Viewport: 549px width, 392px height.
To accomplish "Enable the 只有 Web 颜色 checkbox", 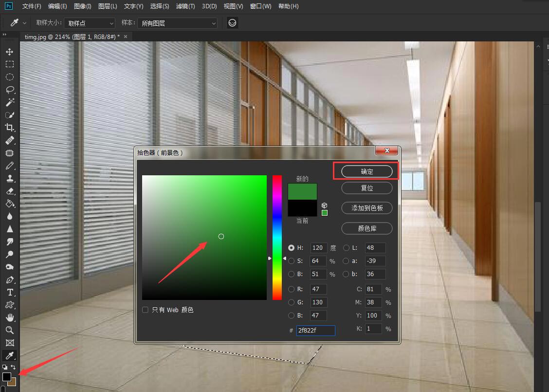I will coord(145,310).
